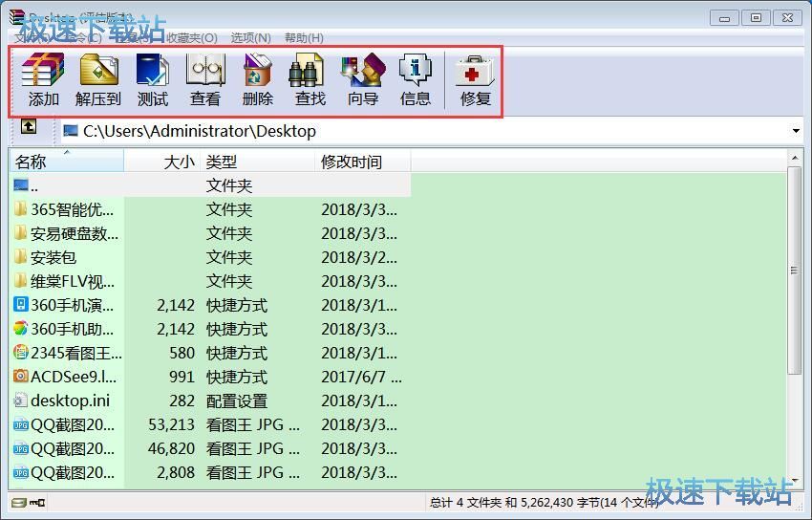Run the 测试 (Test) tool

click(153, 79)
